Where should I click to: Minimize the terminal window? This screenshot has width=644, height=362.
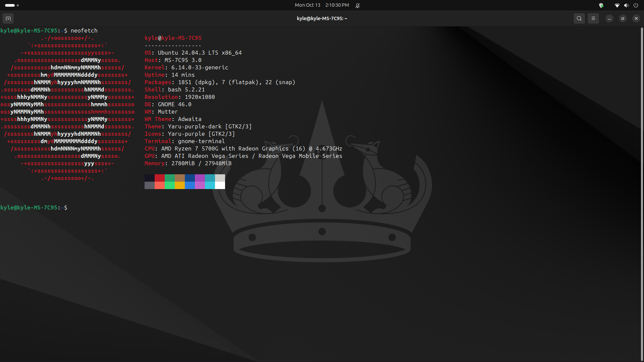click(609, 18)
